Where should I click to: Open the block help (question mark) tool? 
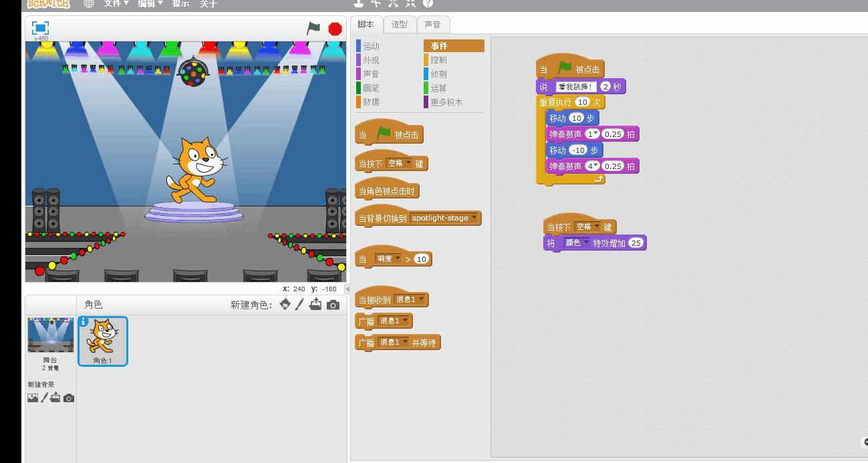click(429, 4)
